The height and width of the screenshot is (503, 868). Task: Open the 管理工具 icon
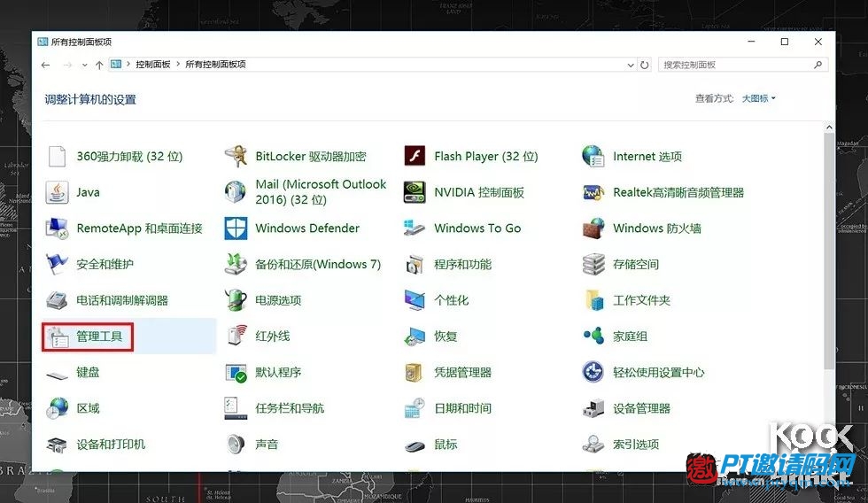57,337
